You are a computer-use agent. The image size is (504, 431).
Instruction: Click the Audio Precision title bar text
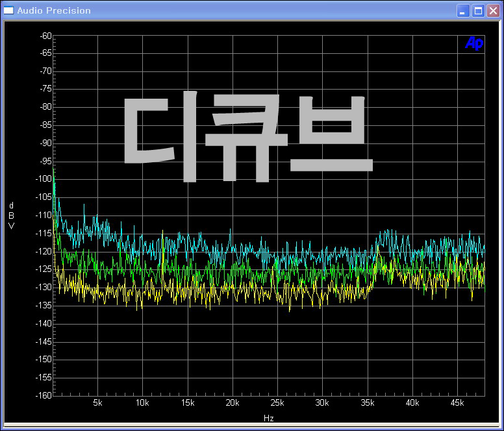coord(54,10)
